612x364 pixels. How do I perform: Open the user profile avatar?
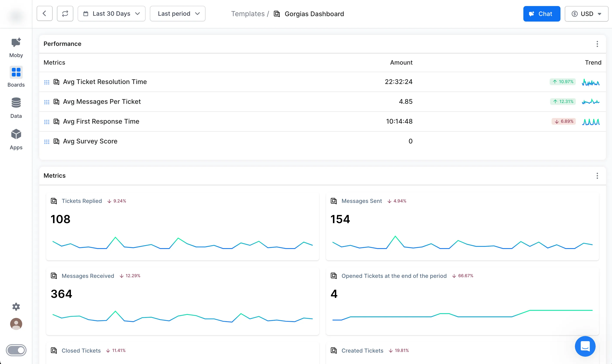tap(16, 324)
